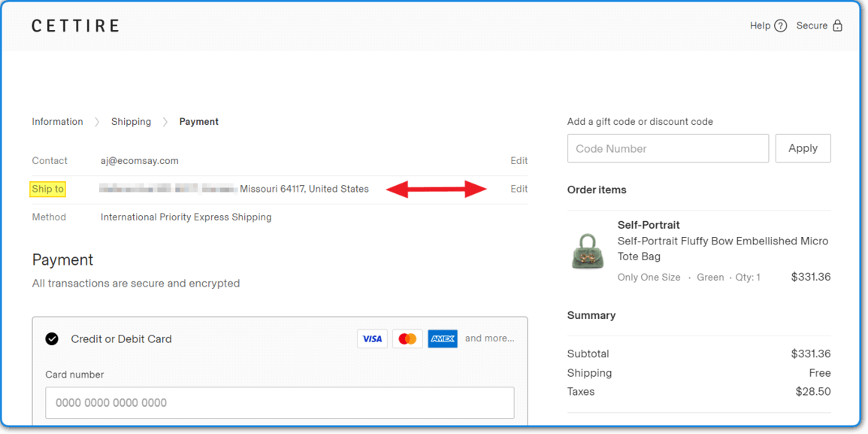Open the Help question mark icon
This screenshot has width=868, height=434.
(x=781, y=26)
